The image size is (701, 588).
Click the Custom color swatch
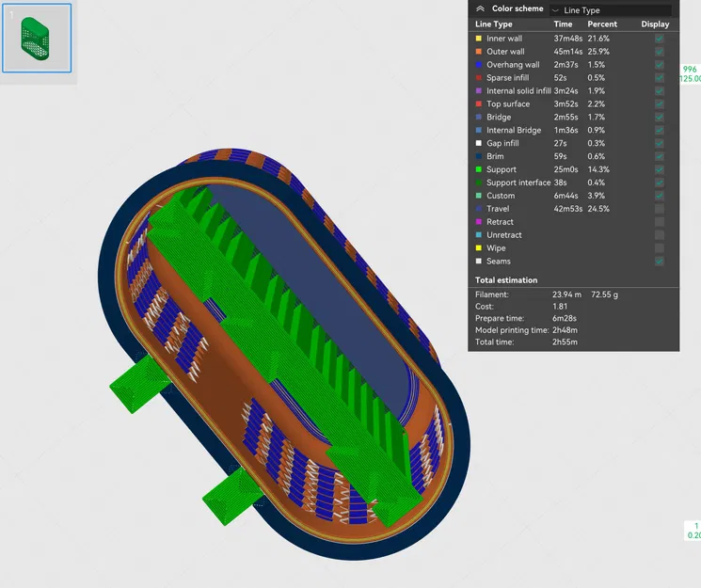click(479, 196)
